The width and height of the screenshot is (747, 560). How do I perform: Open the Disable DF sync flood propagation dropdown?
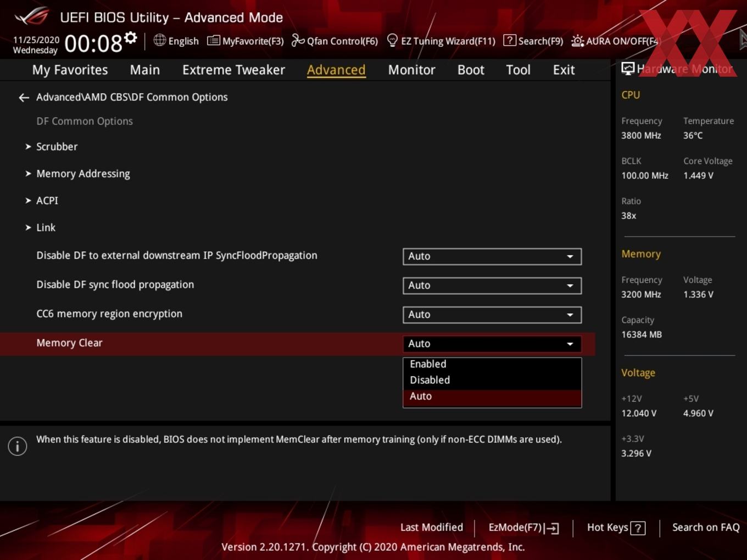coord(492,285)
